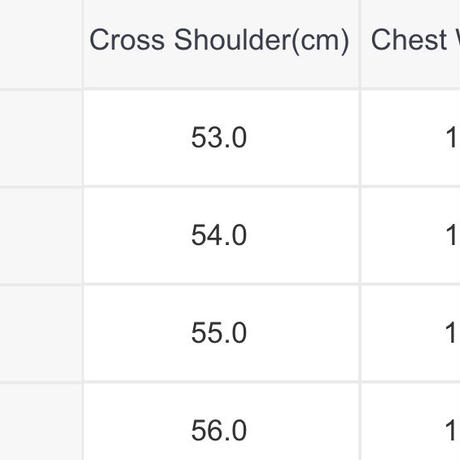Viewport: 460px width, 460px height.
Task: Click the blank header cell left of Cross Shoulder
Action: coord(41,44)
